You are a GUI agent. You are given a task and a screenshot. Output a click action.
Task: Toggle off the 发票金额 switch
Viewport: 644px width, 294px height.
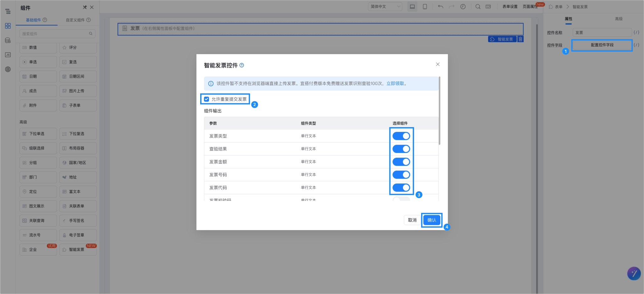[401, 162]
